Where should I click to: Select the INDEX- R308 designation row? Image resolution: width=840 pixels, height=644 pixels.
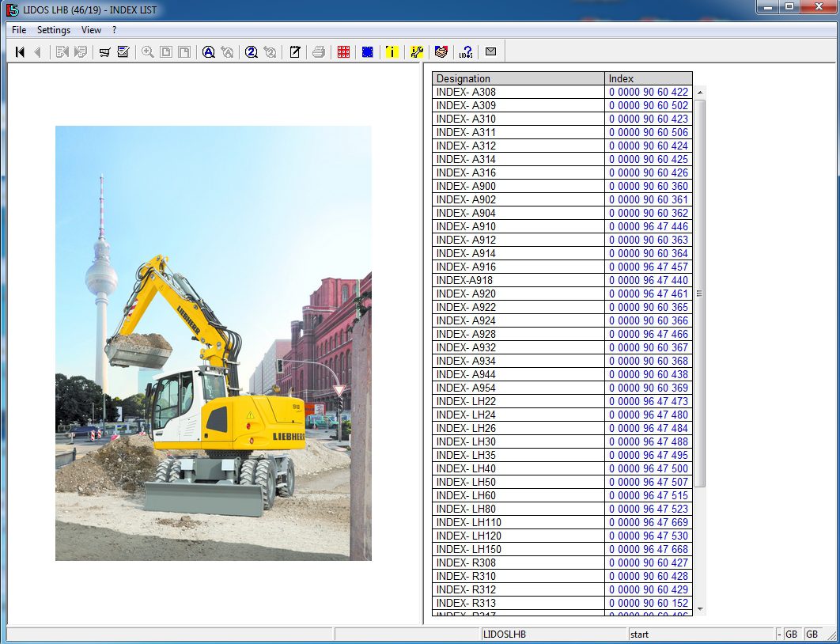(518, 563)
